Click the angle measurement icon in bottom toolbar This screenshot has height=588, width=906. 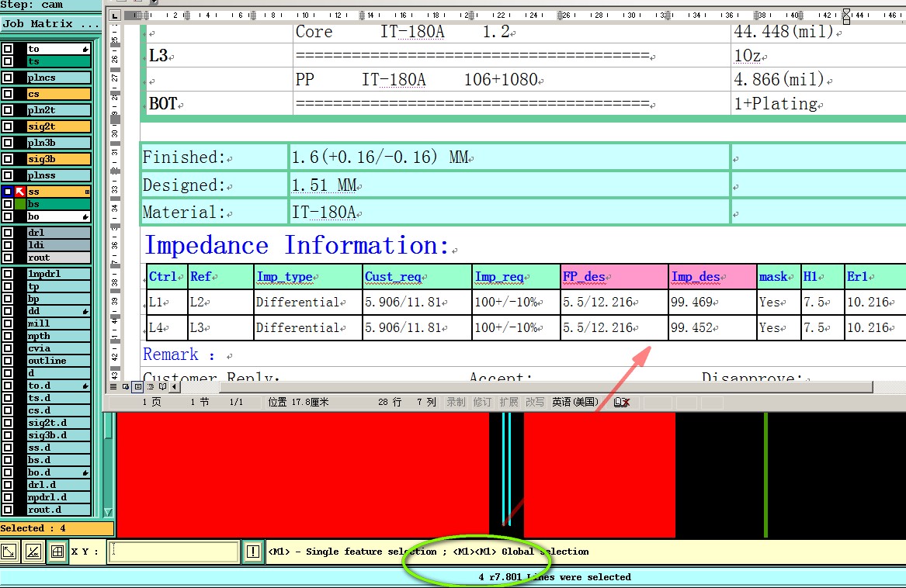[33, 552]
